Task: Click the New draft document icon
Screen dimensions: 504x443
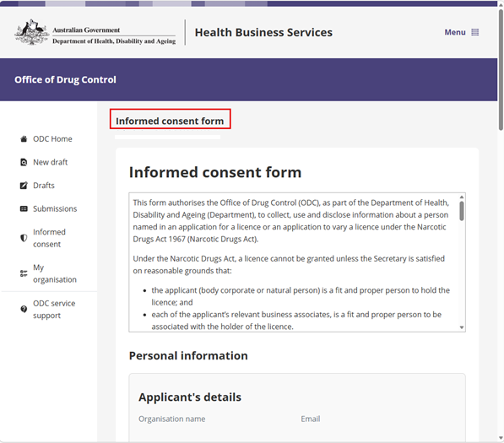Action: pos(24,162)
